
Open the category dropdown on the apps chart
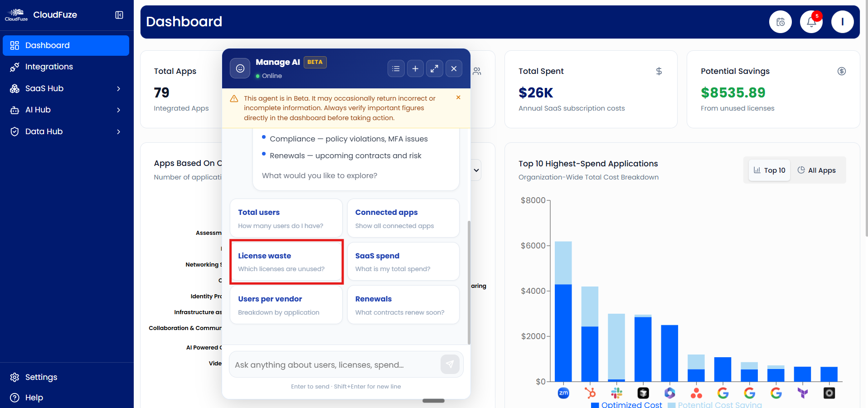[475, 170]
